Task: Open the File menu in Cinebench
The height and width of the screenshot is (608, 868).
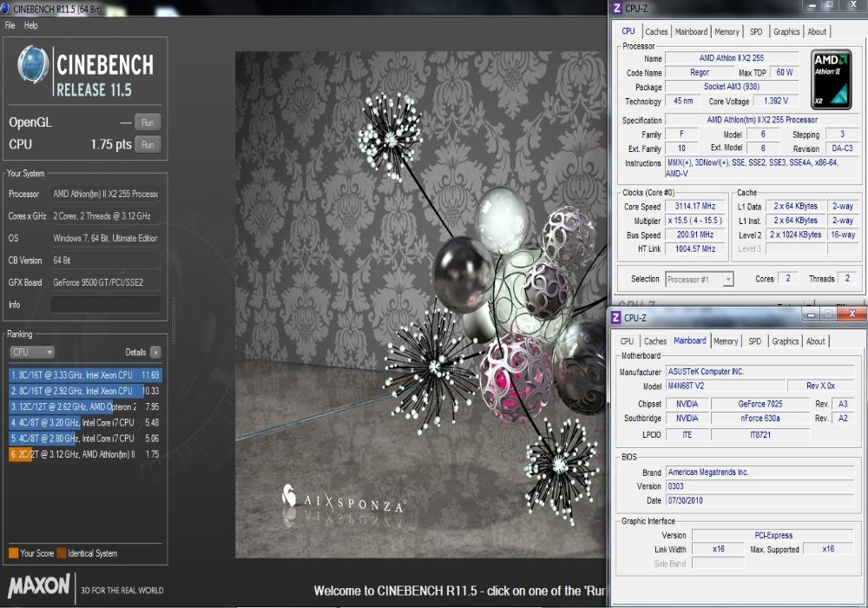Action: point(10,25)
